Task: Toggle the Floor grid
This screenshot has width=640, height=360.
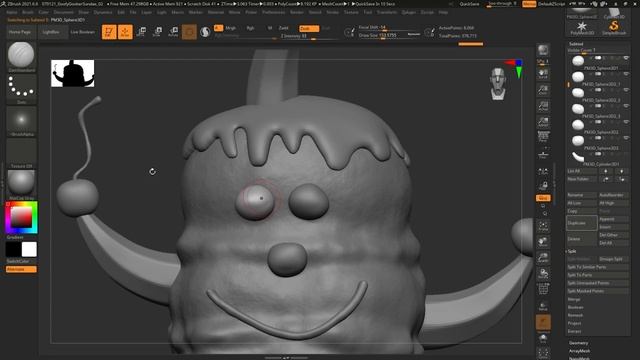Action: [x=543, y=154]
